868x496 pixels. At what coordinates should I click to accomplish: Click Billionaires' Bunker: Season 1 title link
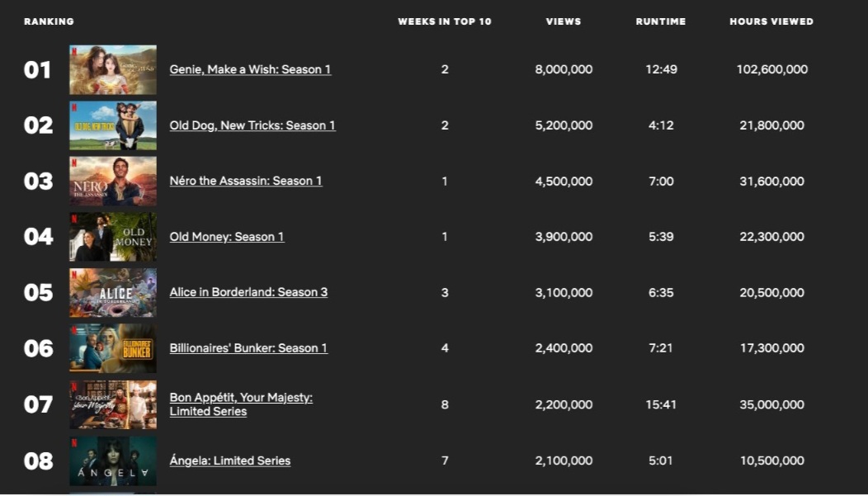point(248,348)
